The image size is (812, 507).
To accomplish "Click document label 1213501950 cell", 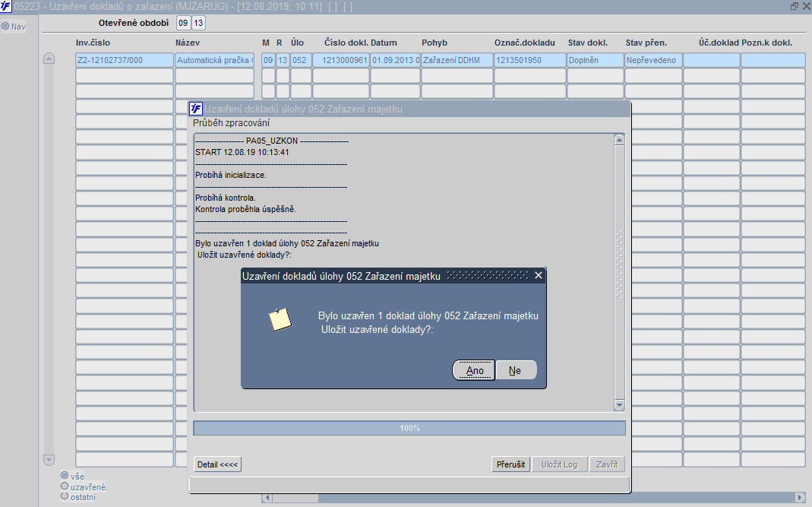I will click(529, 60).
